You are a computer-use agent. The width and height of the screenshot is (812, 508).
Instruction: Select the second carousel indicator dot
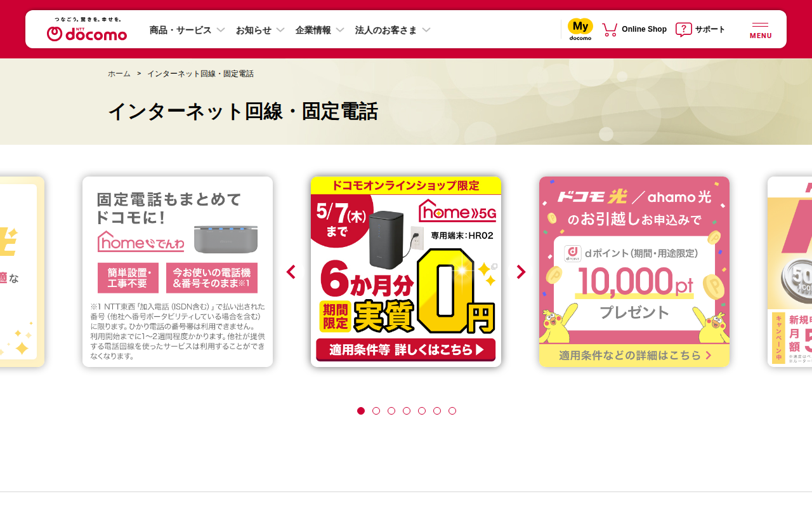pos(376,411)
